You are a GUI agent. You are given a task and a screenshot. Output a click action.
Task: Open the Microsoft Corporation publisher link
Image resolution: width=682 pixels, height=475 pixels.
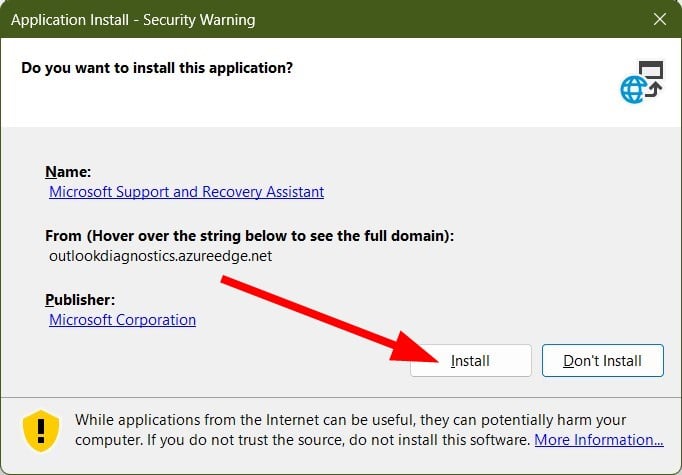coord(122,320)
